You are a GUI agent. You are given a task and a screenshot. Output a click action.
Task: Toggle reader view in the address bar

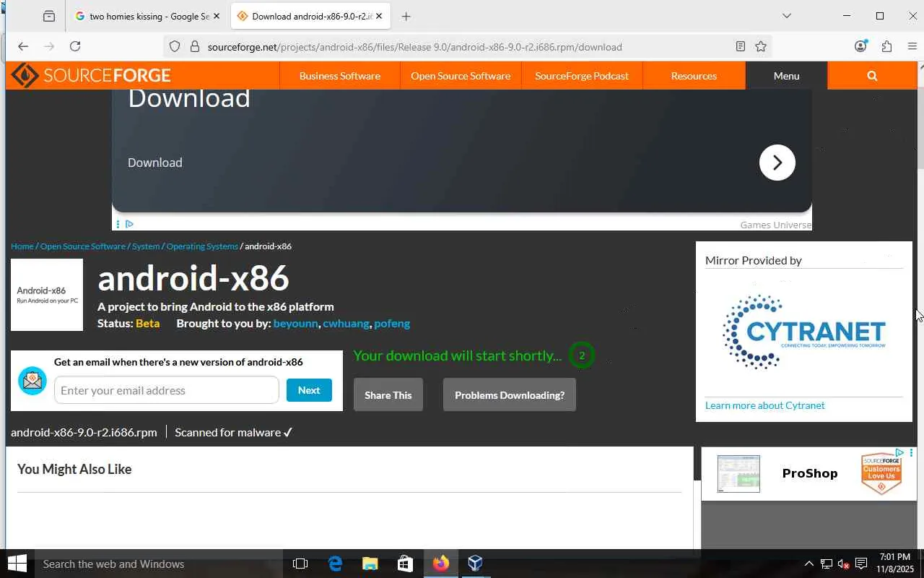pos(741,46)
